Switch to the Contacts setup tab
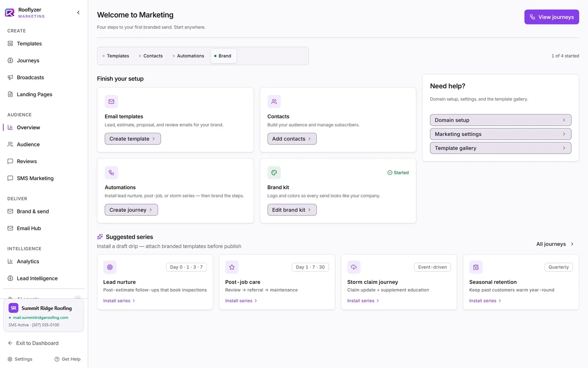Viewport: 588px width, 368px height. (151, 56)
